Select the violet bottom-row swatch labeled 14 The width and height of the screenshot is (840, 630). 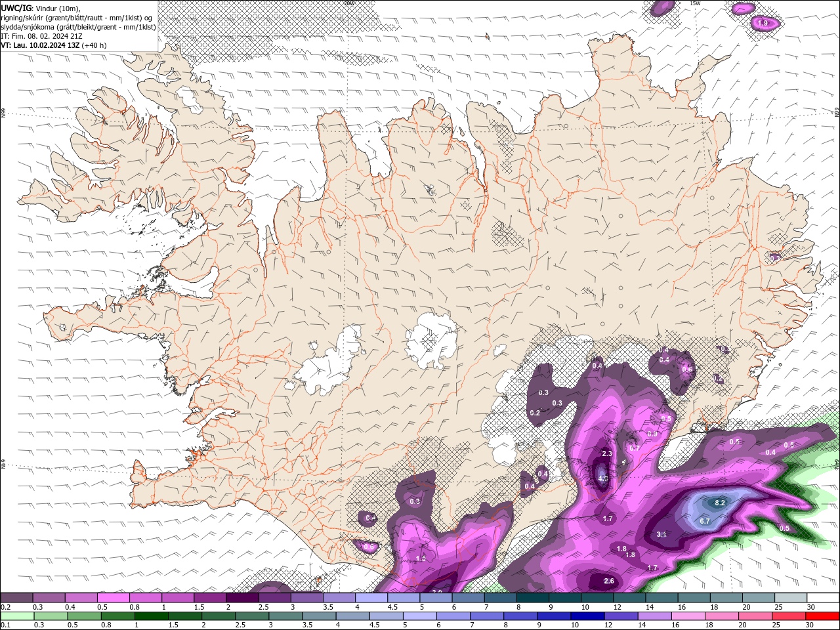[x=654, y=616]
